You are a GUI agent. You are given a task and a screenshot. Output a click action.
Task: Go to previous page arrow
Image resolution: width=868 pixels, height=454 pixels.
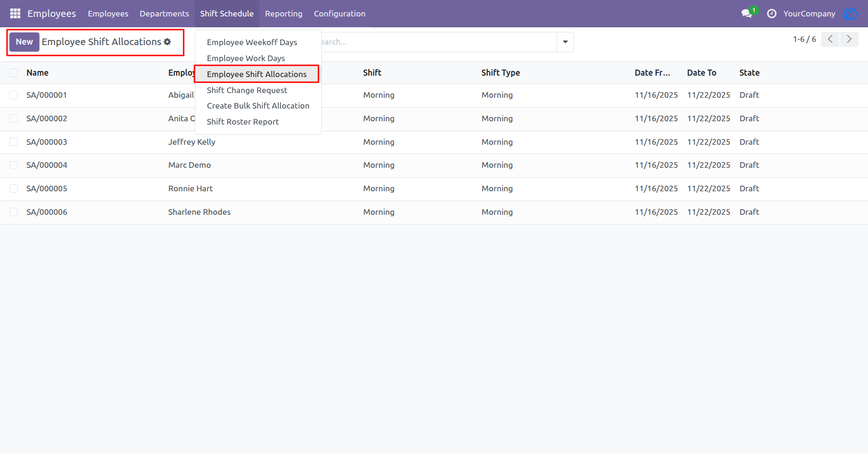pos(830,39)
